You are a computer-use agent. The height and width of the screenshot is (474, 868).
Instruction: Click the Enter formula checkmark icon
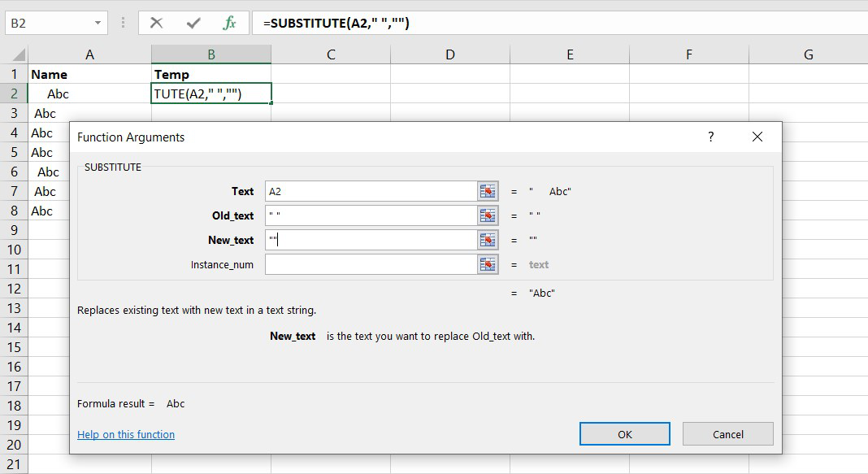click(x=193, y=23)
